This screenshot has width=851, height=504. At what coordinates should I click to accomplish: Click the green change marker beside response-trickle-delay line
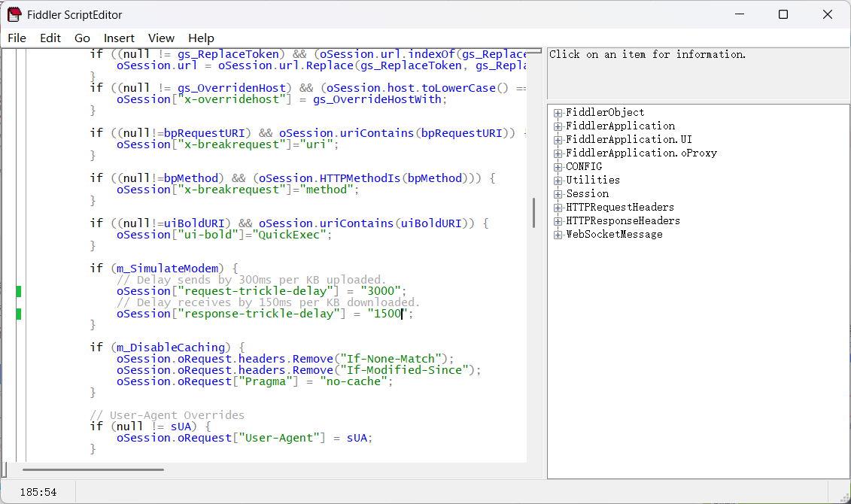pyautogui.click(x=19, y=314)
